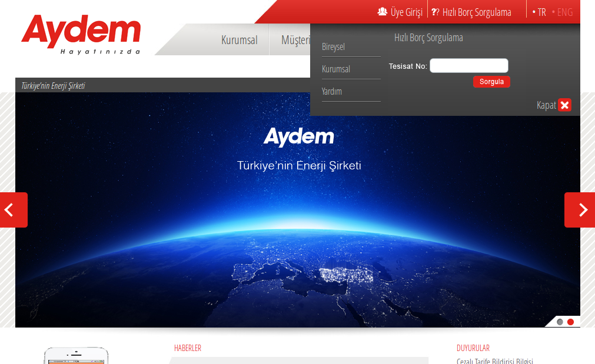Click the Kapat text label
595x364 pixels.
click(546, 105)
